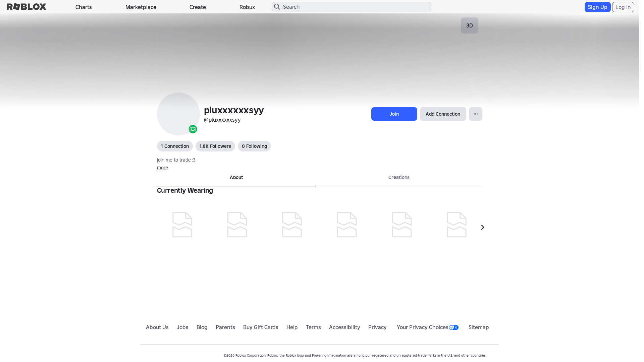Click the Roblox logo

[x=26, y=7]
